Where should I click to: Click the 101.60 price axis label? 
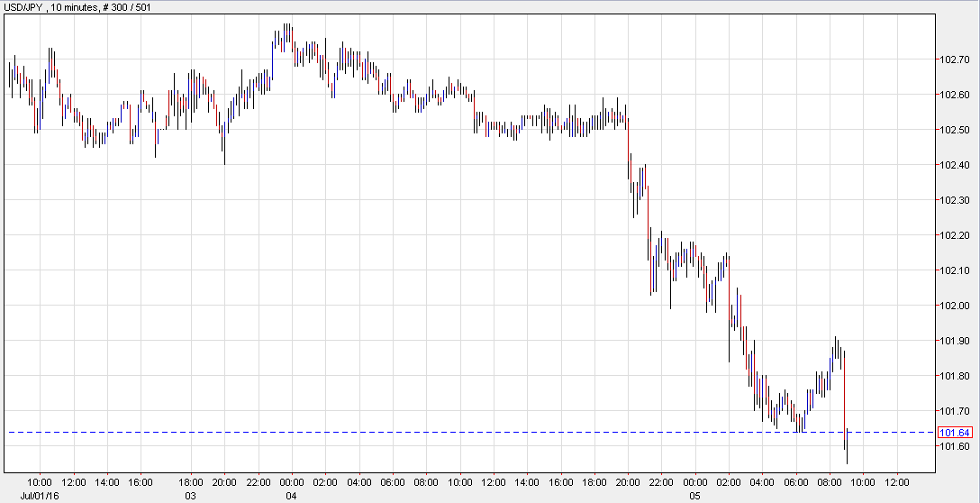coord(955,446)
